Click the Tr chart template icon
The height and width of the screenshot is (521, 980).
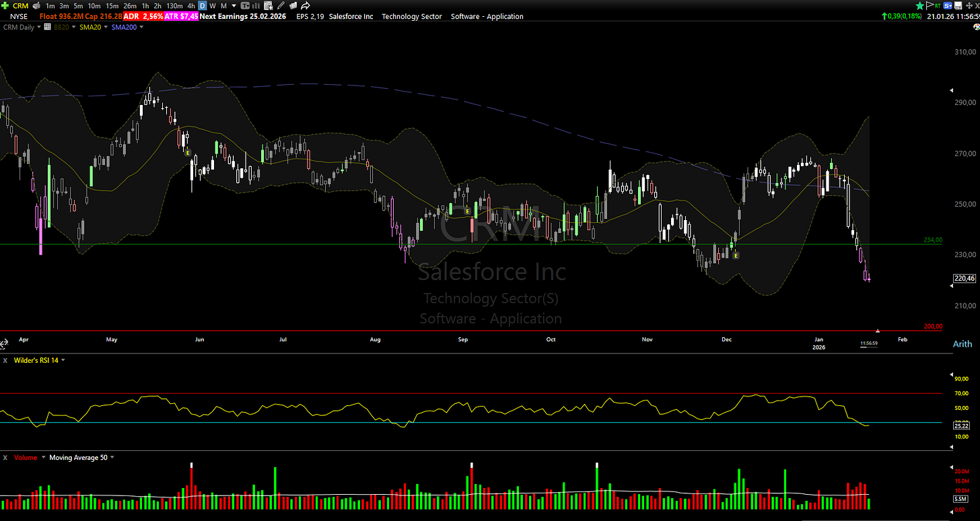244,5
